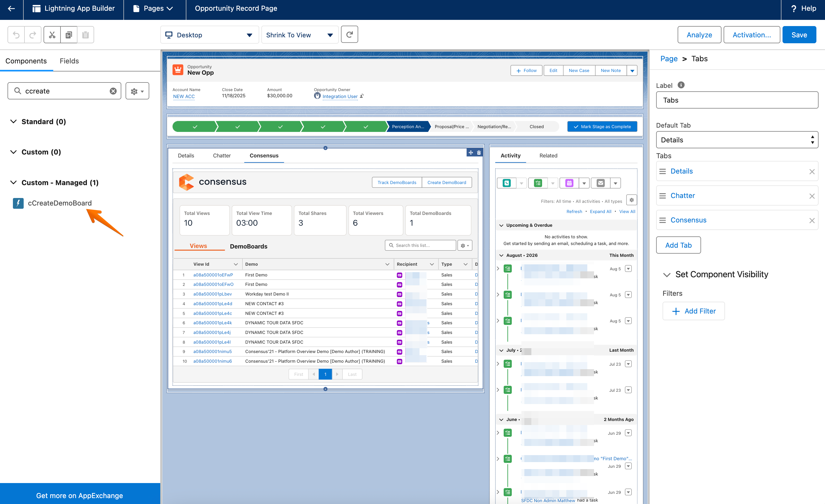This screenshot has height=504, width=825.
Task: Clear the component search text
Action: [113, 91]
